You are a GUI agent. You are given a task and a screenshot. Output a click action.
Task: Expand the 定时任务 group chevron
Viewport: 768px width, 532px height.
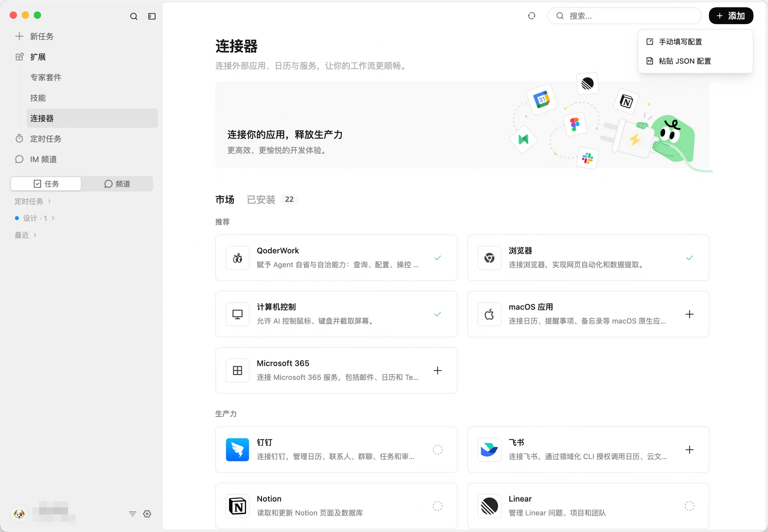pyautogui.click(x=50, y=201)
